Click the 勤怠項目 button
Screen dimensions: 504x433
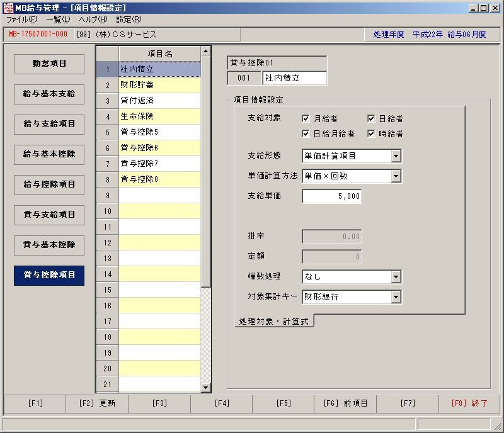tap(49, 64)
